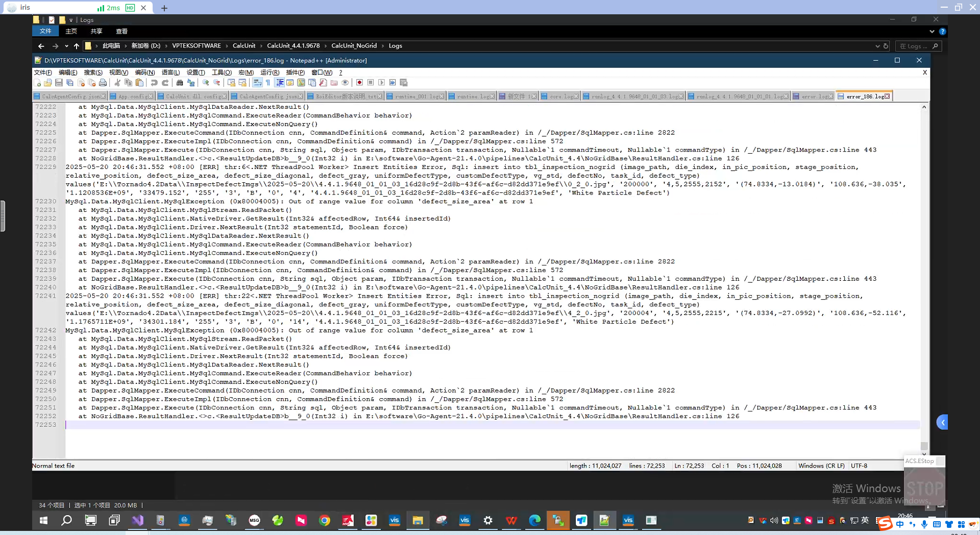Screen dimensions: 980x535
Task: Close the error.log tab
Action: point(830,96)
